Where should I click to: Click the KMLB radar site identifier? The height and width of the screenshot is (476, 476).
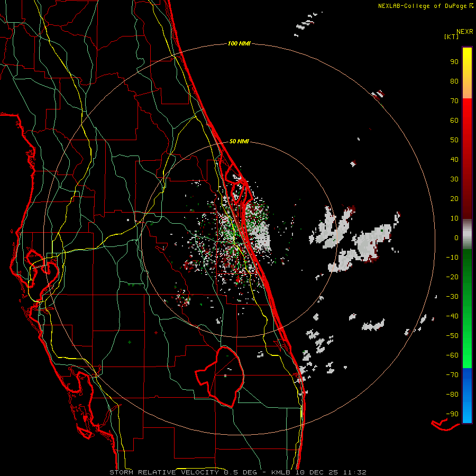281,472
